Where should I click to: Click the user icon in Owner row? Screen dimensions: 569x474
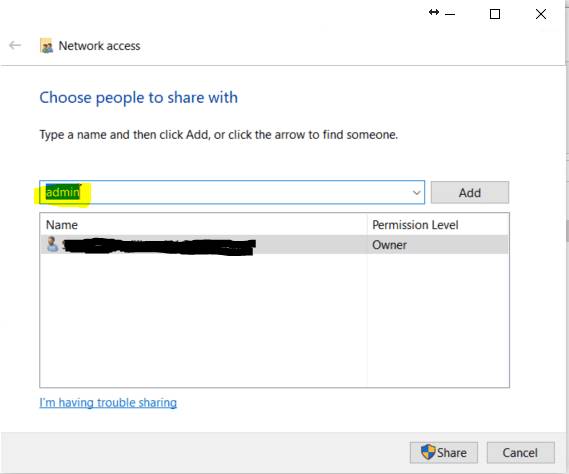pos(52,244)
